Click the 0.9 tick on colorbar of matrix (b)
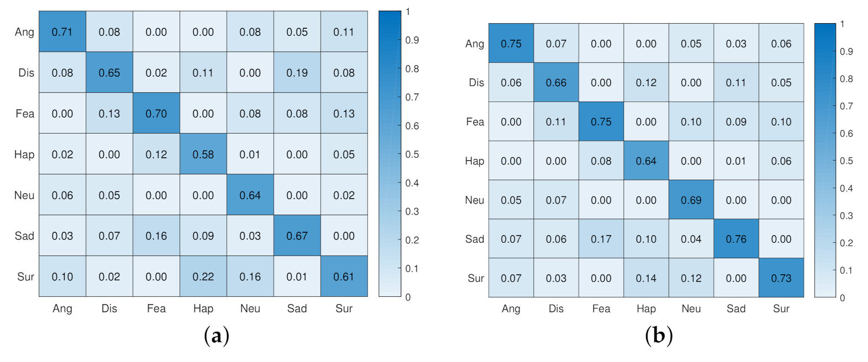 (x=846, y=51)
